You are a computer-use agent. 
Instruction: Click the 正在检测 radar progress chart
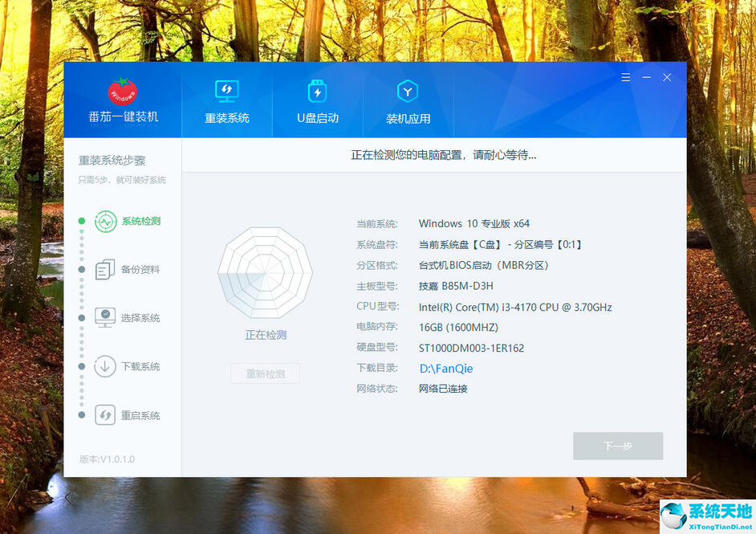265,271
